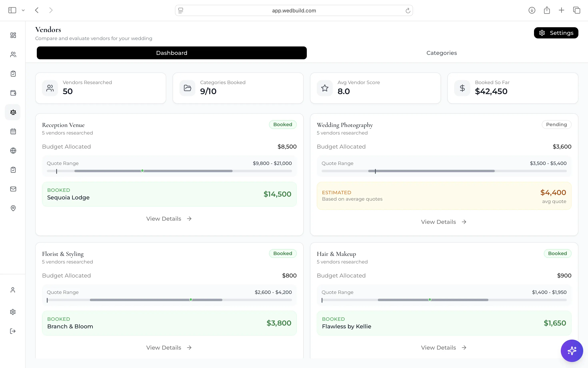Click the $3,600 budget allocated value

pyautogui.click(x=562, y=147)
